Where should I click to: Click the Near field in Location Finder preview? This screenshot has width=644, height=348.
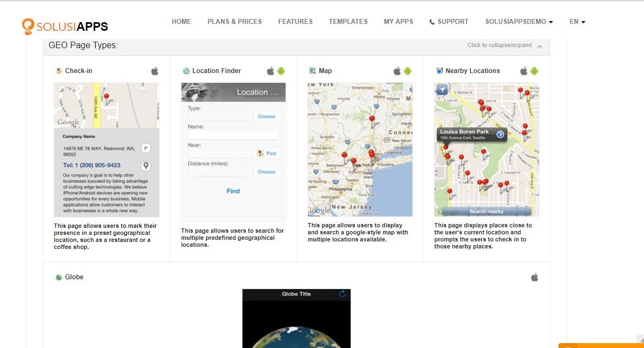click(x=220, y=153)
